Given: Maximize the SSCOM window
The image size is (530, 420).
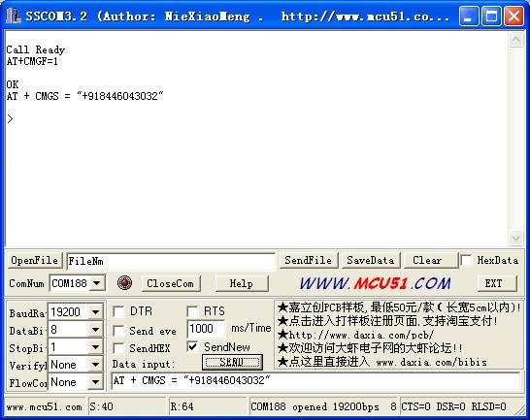Looking at the screenshot, I should click(x=491, y=16).
